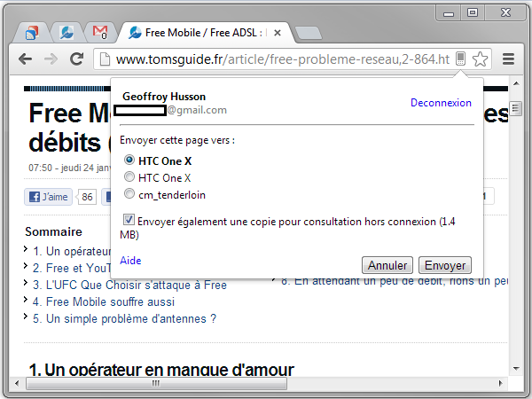Close the Chrome window
The height and width of the screenshot is (399, 532).
click(x=505, y=13)
